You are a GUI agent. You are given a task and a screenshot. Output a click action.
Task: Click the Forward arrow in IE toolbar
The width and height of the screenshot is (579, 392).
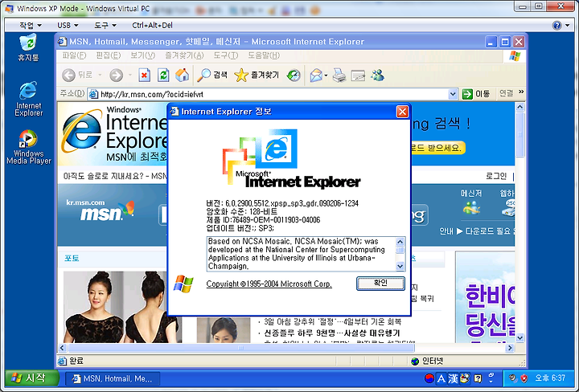[x=117, y=76]
